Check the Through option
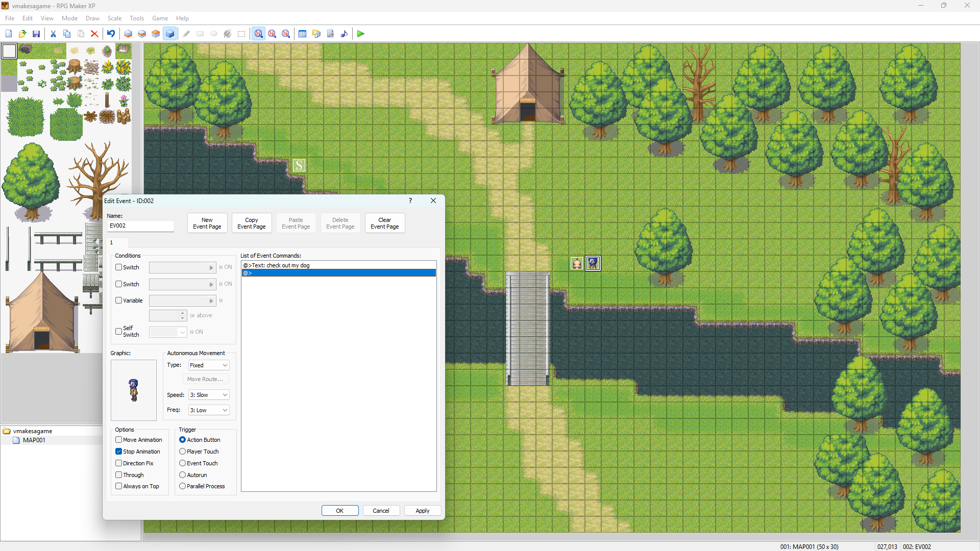 pyautogui.click(x=118, y=475)
